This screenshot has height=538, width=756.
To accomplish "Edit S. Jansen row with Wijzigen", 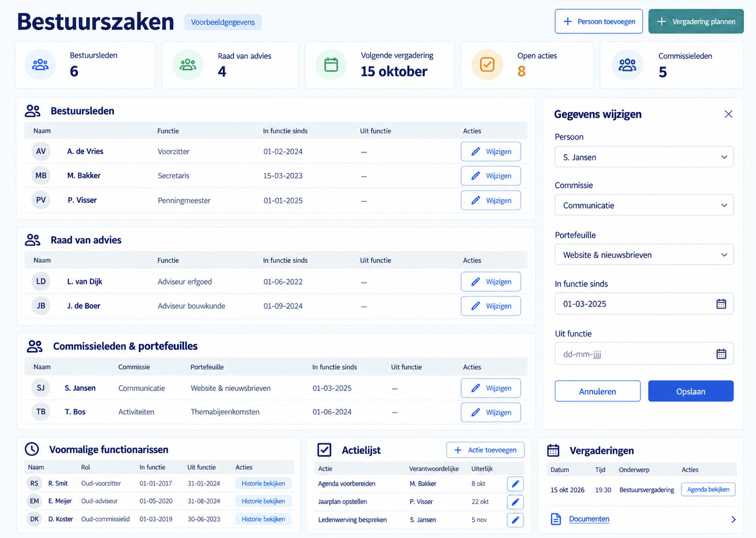I will (x=490, y=388).
